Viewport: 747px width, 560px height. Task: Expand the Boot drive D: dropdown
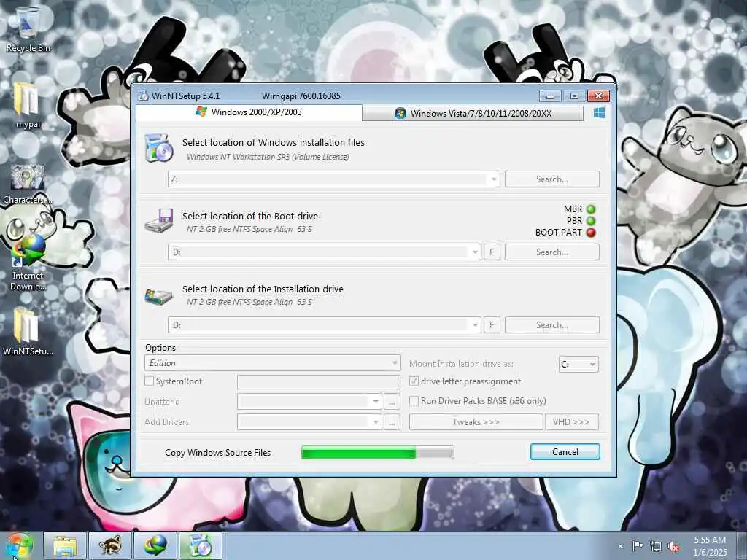pyautogui.click(x=474, y=252)
